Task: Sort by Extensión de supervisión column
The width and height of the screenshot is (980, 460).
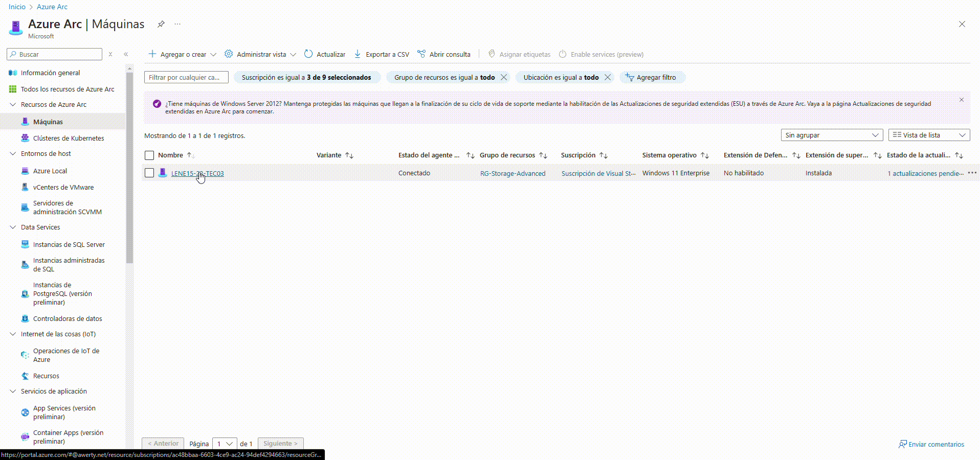Action: (843, 155)
